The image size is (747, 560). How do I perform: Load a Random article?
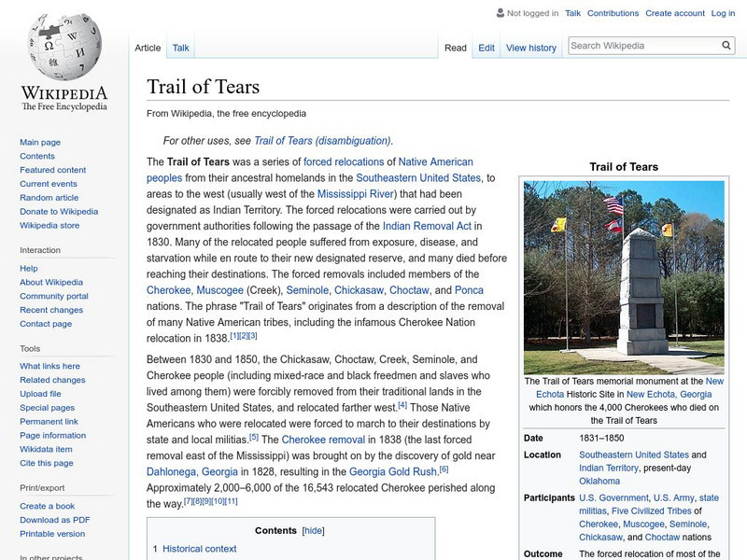[49, 197]
